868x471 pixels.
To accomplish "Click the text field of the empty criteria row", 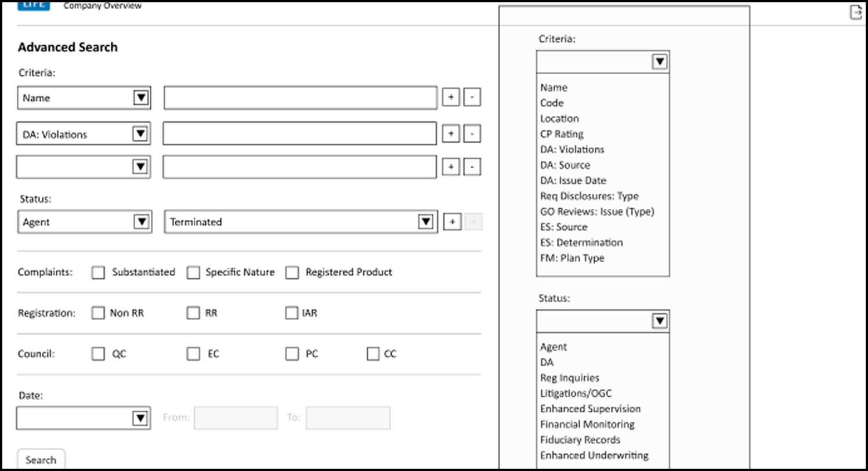I will click(299, 167).
